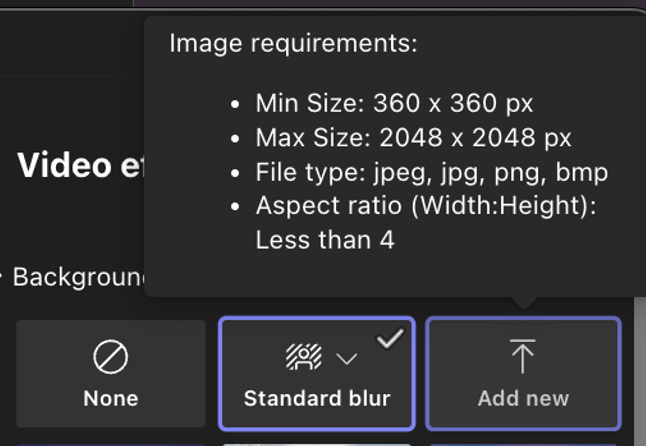
Task: Select the Standard blur label
Action: (x=316, y=398)
